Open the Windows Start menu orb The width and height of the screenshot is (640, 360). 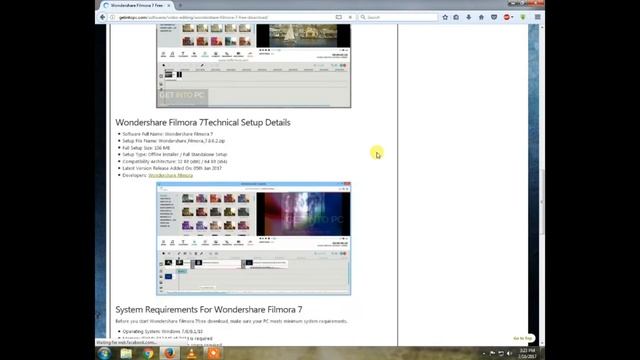click(x=104, y=353)
